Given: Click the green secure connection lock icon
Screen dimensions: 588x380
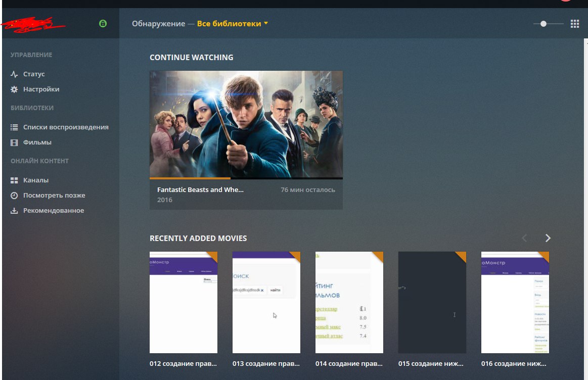Looking at the screenshot, I should 103,24.
